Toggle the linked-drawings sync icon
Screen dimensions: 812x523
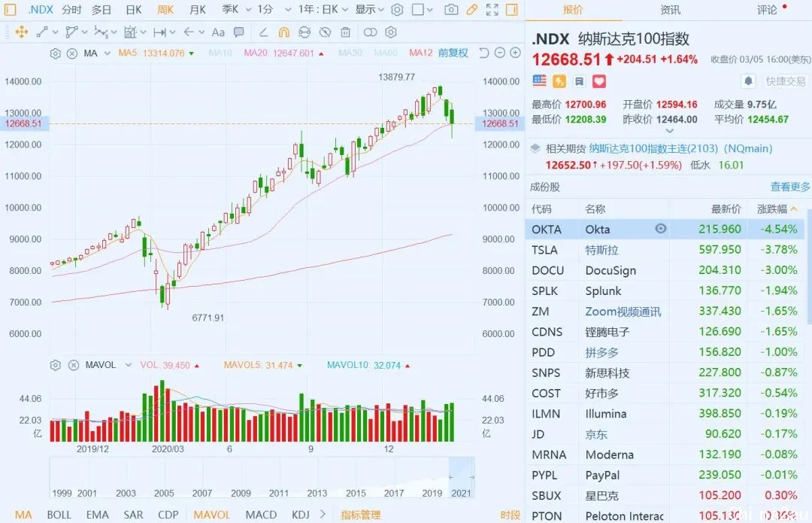click(x=304, y=32)
